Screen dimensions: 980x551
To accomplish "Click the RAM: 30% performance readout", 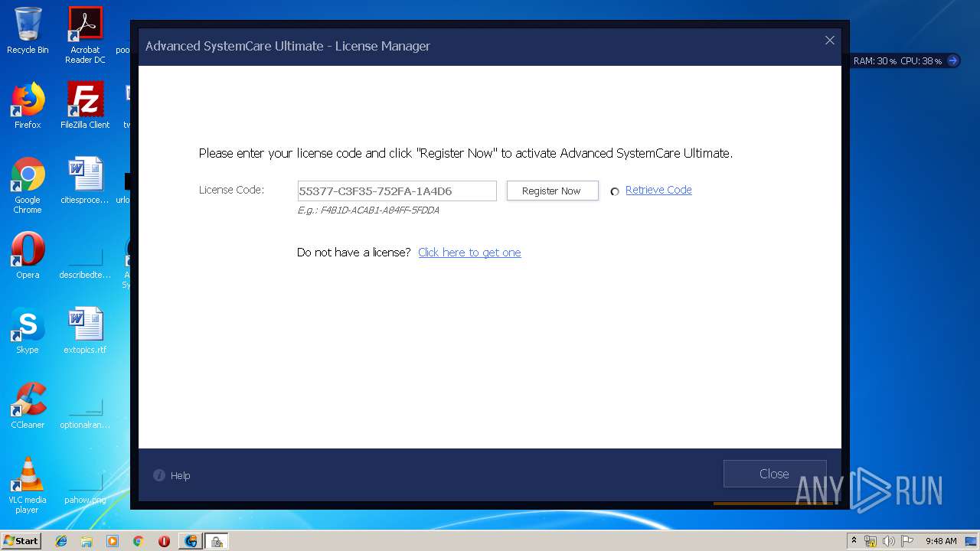I will [875, 60].
